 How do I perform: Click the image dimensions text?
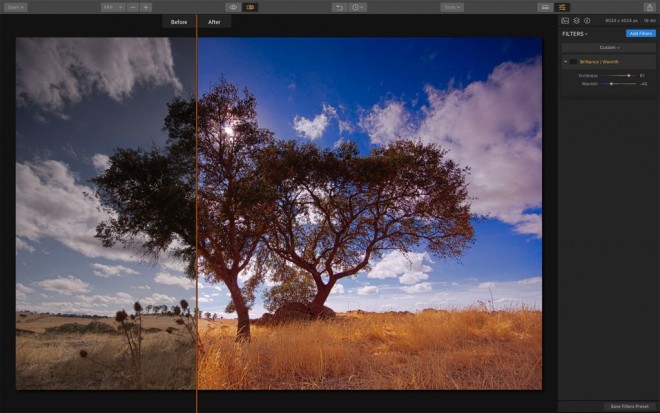point(621,21)
